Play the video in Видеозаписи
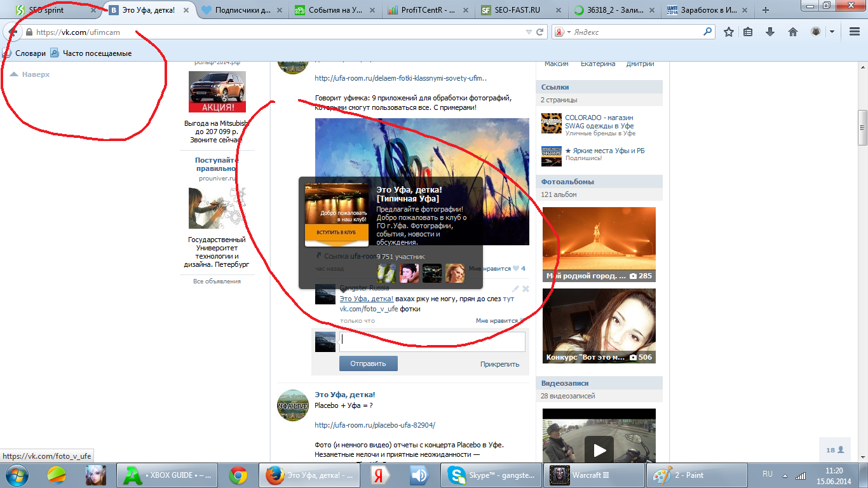Screen dimensions: 868x488 [x=599, y=451]
